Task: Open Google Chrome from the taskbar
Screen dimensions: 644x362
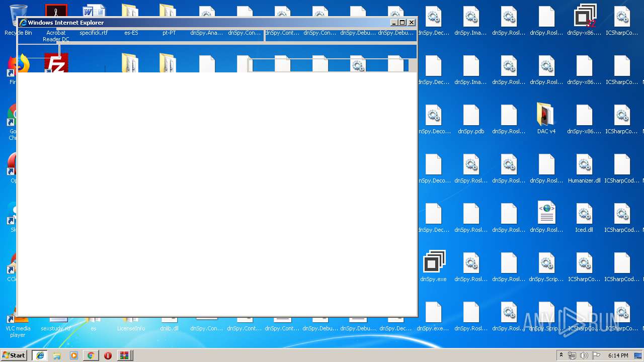Action: point(91,355)
